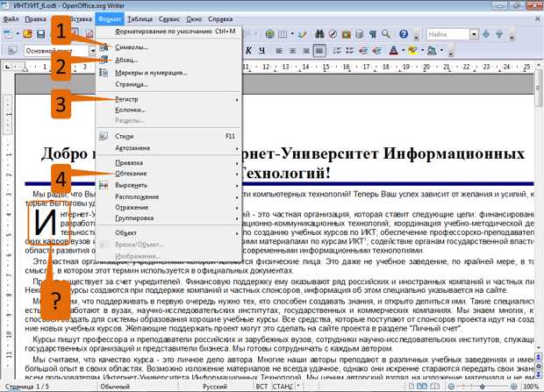544x392 pixels.
Task: Open the Styles and Formatting icon
Action: (x=12, y=51)
